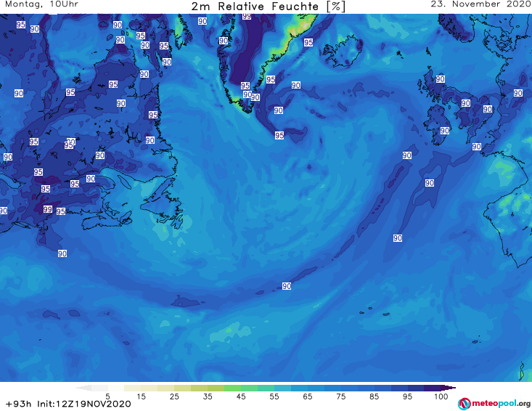The image size is (532, 411).
Task: Click the southernmost 90 label in the mid-Atlantic
Action: click(x=287, y=286)
